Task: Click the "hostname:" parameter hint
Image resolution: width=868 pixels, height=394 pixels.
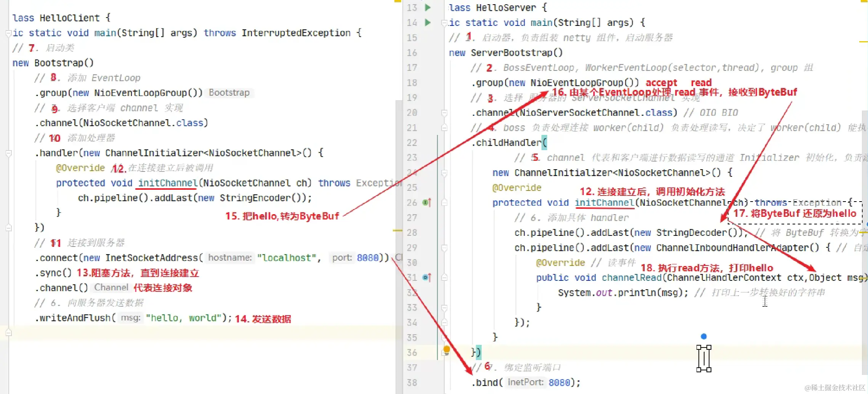Action: click(230, 258)
